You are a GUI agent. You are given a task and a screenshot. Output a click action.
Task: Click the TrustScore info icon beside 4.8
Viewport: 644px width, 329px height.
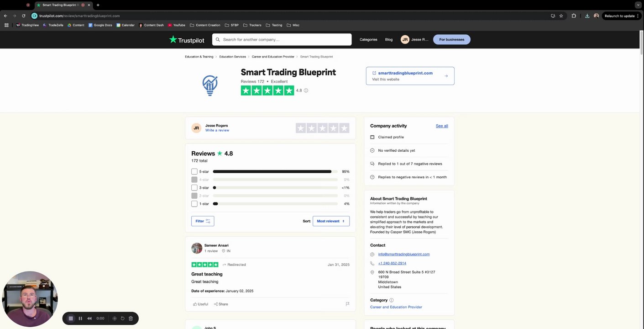[x=306, y=90]
